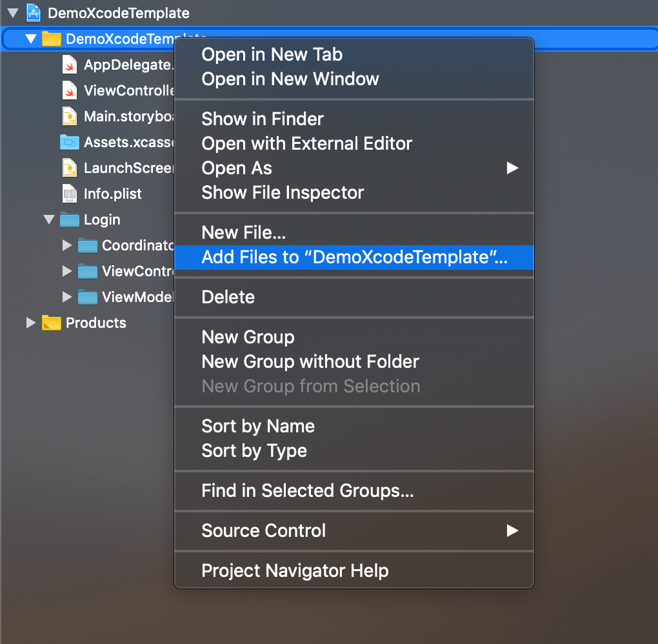Click the yellow DemoXcodeTemplate group folder icon
This screenshot has height=644, width=658.
tap(52, 39)
